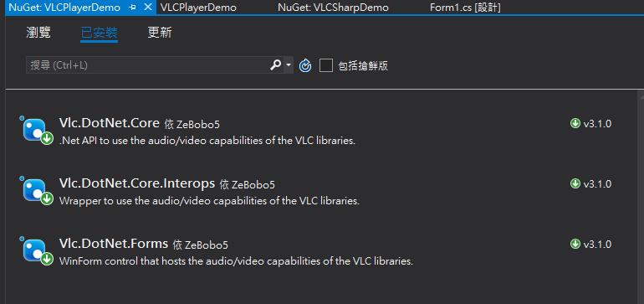The width and height of the screenshot is (644, 304).
Task: Switch to the 更新 updates tab
Action: pos(160,33)
